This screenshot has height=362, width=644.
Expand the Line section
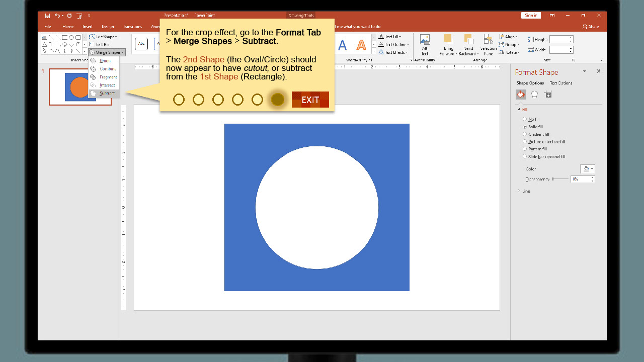526,191
